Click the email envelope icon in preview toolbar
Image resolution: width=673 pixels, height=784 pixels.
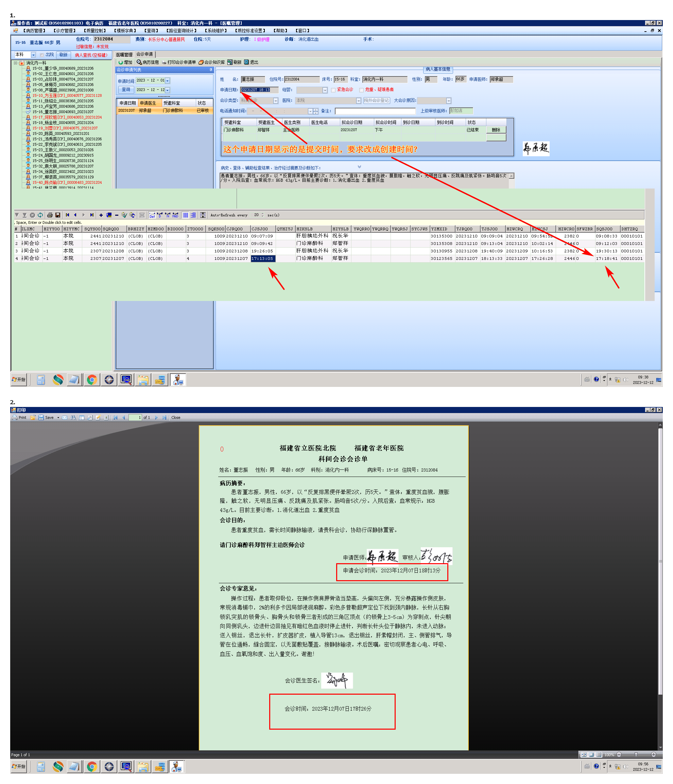65,418
